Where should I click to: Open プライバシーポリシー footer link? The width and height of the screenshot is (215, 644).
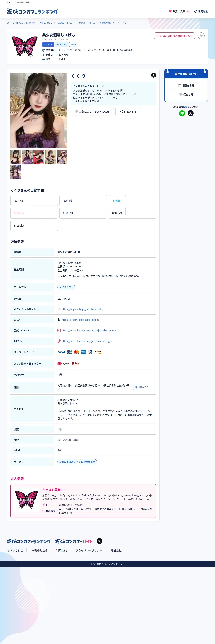89,550
